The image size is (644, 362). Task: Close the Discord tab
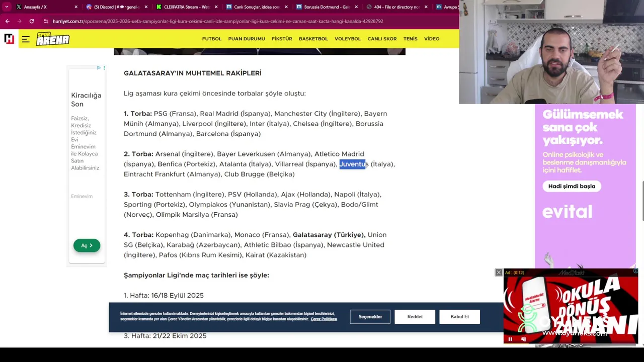pyautogui.click(x=146, y=7)
